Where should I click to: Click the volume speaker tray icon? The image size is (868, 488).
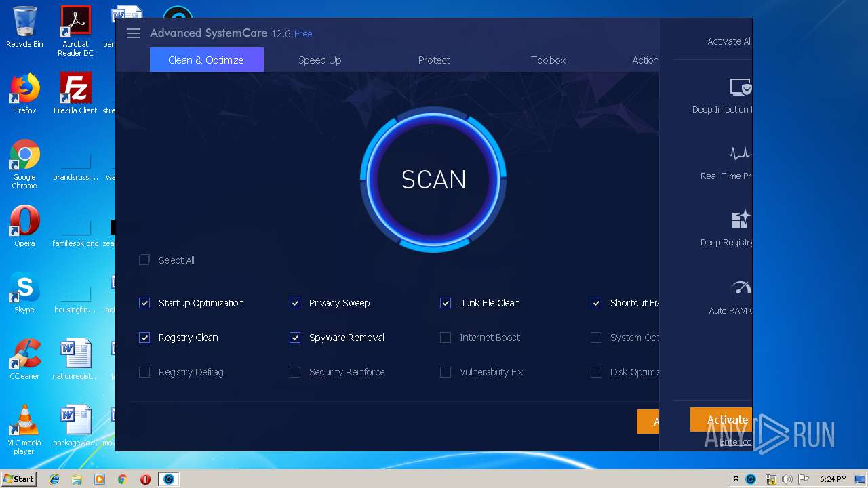(x=787, y=479)
